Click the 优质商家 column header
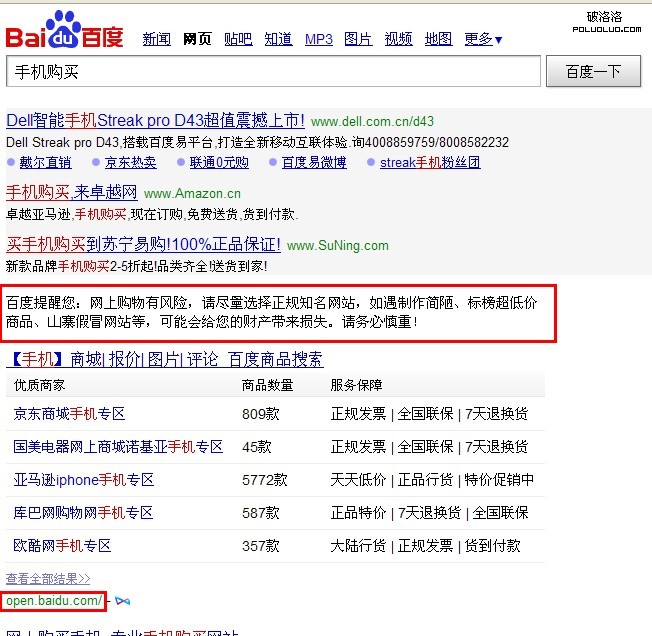Screen dimensions: 652x636 point(40,385)
